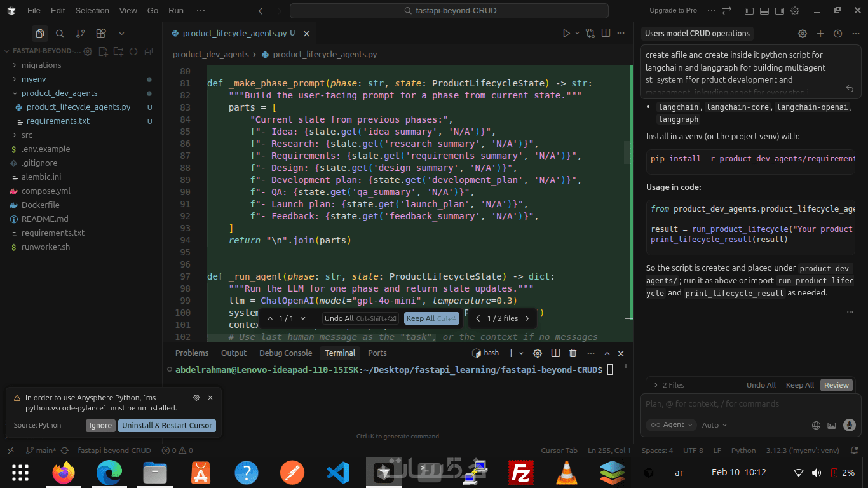Close the Python notification popup

point(210,398)
